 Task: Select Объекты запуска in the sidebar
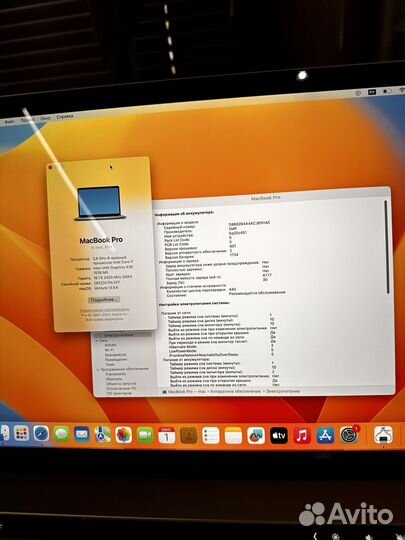pyautogui.click(x=121, y=384)
